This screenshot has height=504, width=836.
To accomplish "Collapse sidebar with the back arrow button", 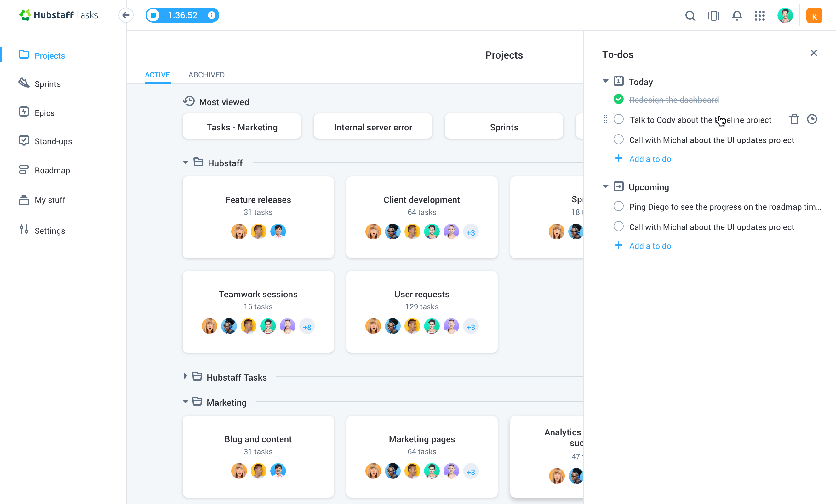I will (x=126, y=15).
